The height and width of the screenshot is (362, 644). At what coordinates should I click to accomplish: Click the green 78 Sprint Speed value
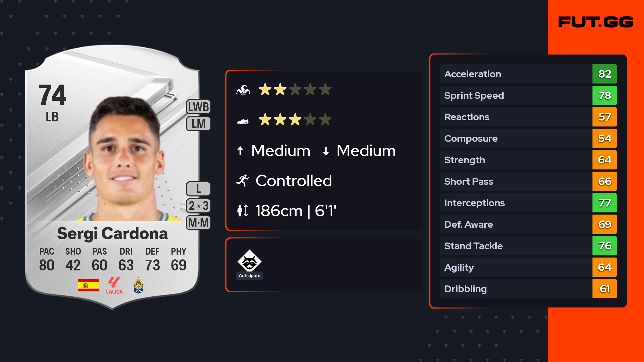coord(605,95)
